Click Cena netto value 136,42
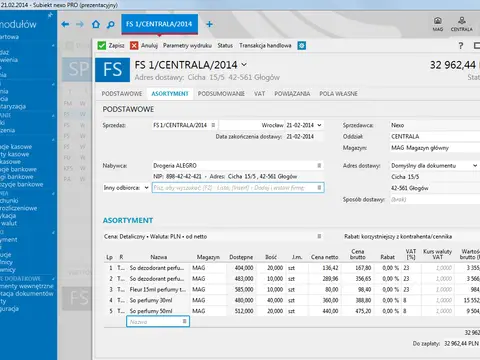The height and width of the screenshot is (360, 480). click(x=330, y=268)
